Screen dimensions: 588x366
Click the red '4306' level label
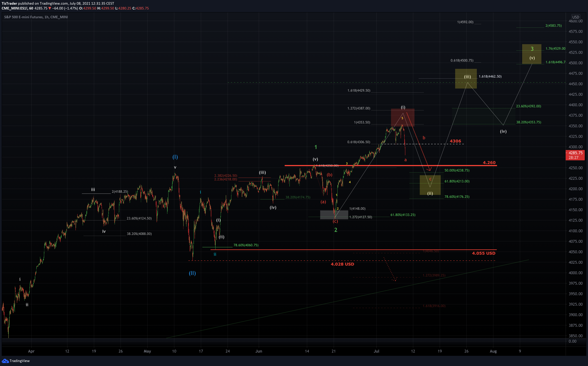(455, 141)
